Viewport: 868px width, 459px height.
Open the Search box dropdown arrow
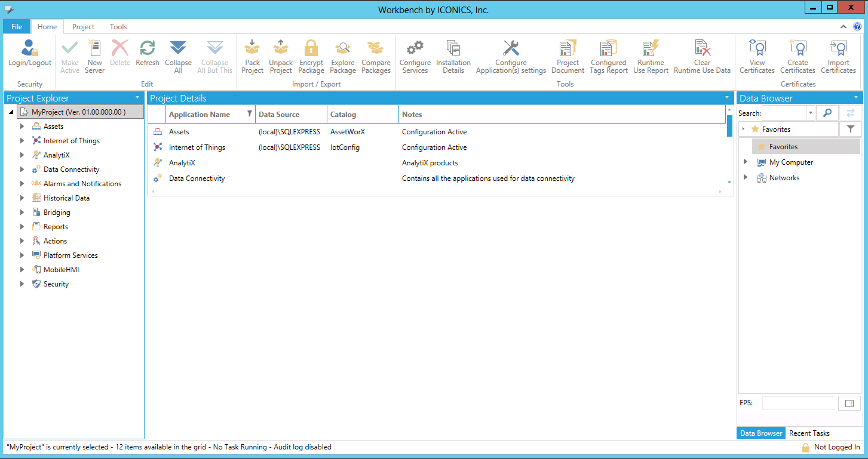[811, 113]
